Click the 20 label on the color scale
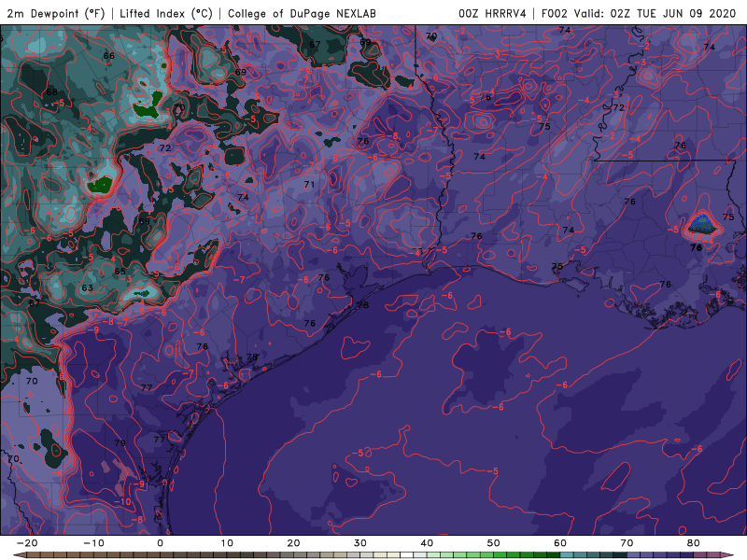The width and height of the screenshot is (747, 560). pos(293,543)
